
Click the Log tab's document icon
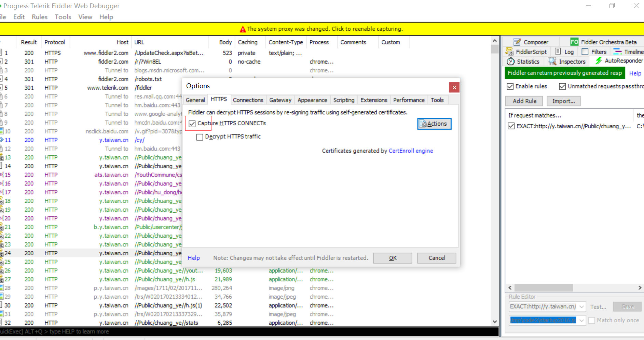(x=558, y=52)
